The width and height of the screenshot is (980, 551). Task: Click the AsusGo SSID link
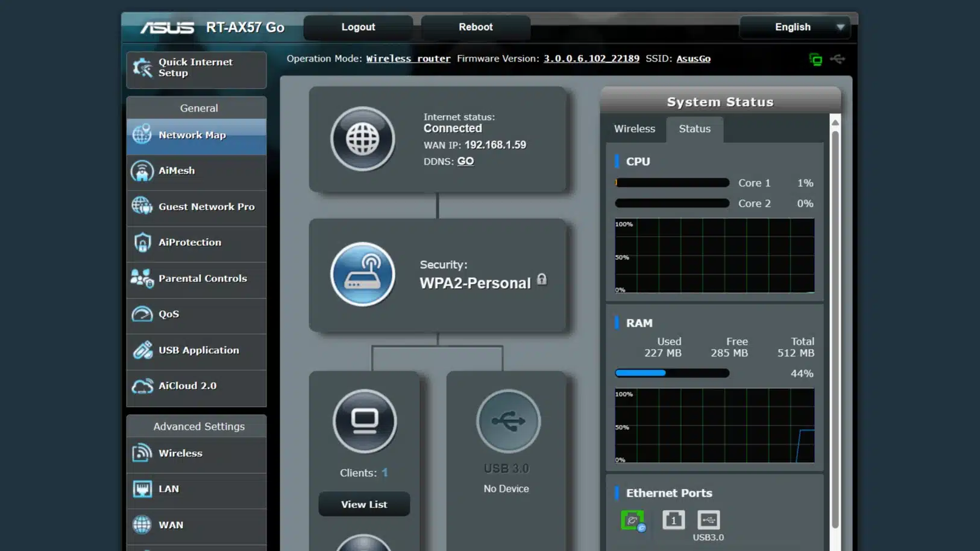click(693, 58)
